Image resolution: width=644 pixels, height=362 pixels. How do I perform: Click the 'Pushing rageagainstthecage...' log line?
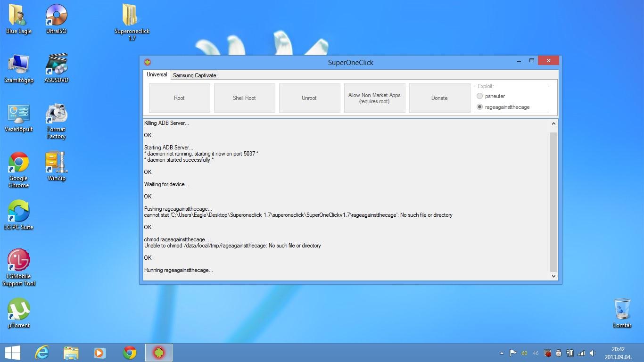click(x=178, y=209)
